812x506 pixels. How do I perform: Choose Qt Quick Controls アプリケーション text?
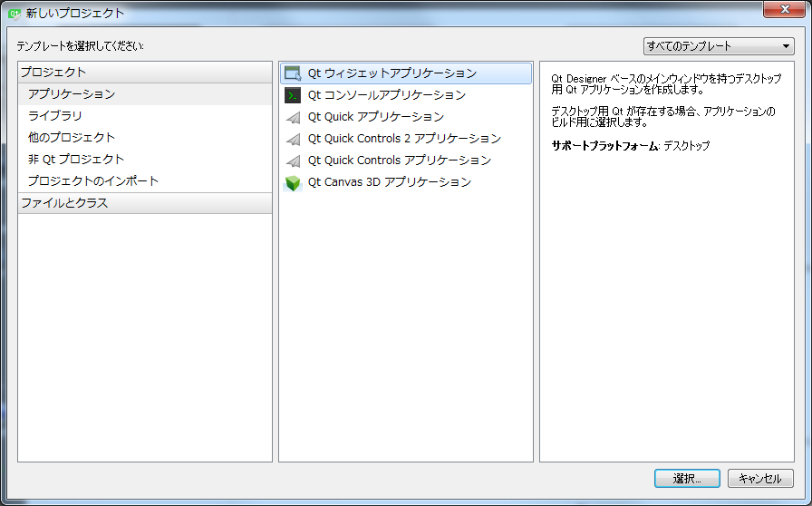(x=400, y=161)
